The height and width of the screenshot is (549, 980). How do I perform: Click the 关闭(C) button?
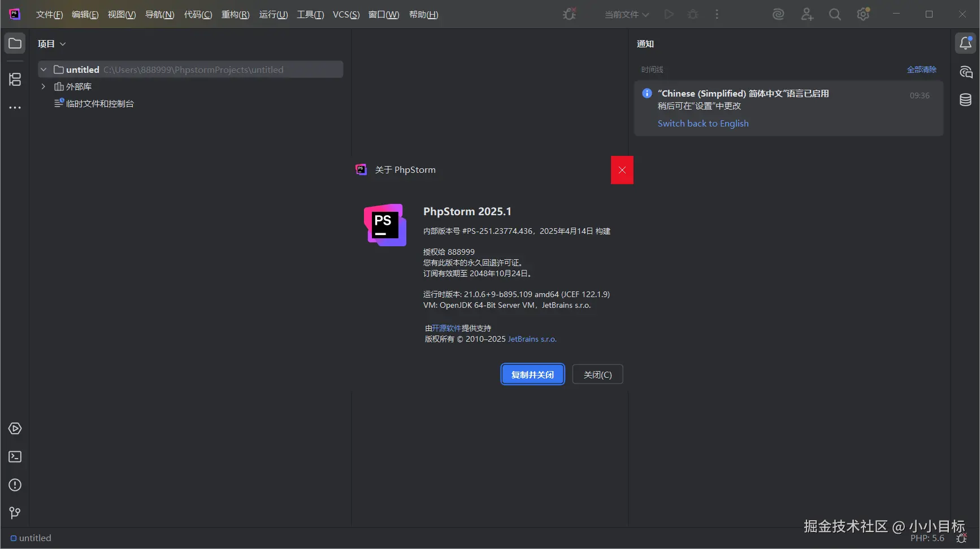tap(598, 374)
